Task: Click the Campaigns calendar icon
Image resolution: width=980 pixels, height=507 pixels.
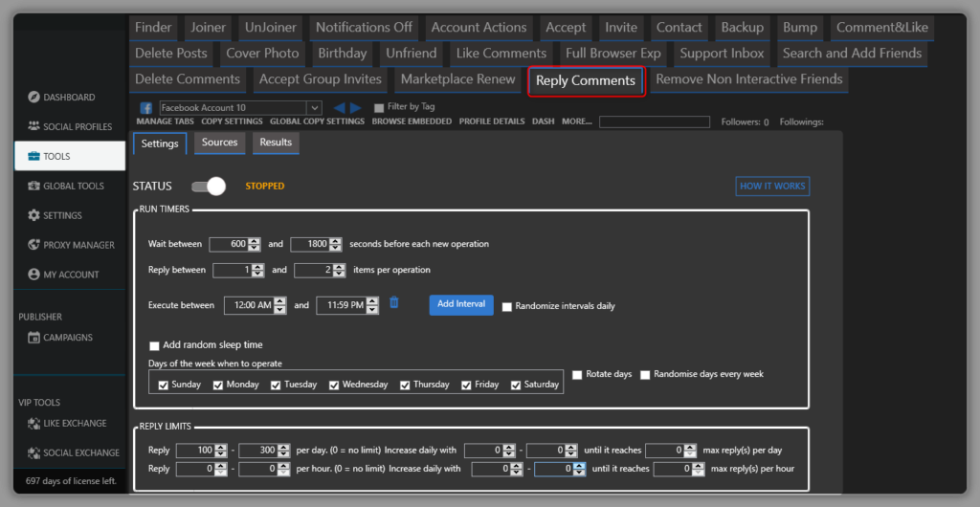Action: (34, 338)
